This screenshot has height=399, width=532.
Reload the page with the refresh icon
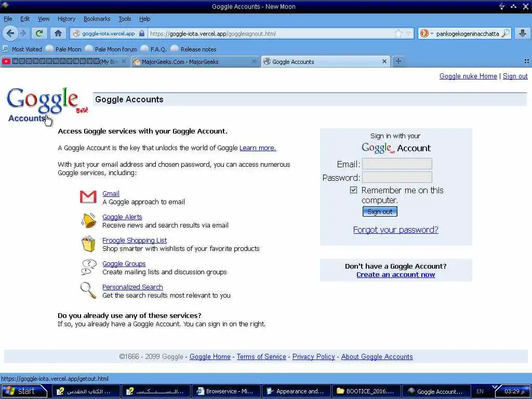(x=39, y=33)
